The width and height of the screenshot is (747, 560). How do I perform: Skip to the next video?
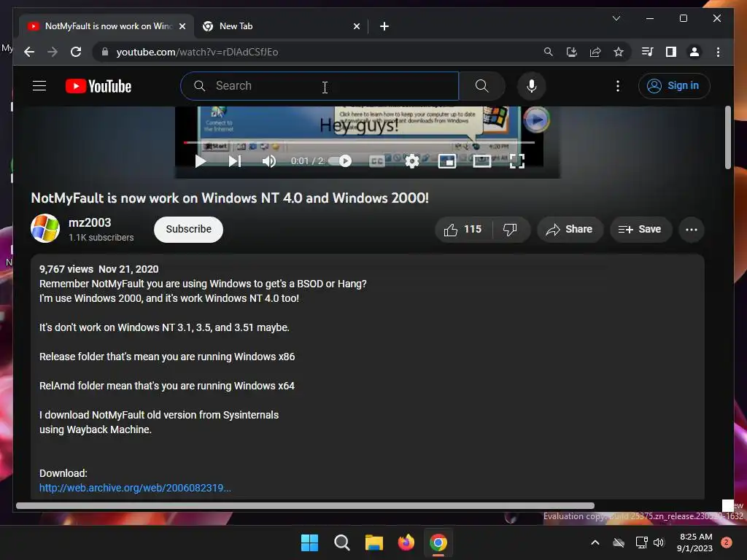235,161
